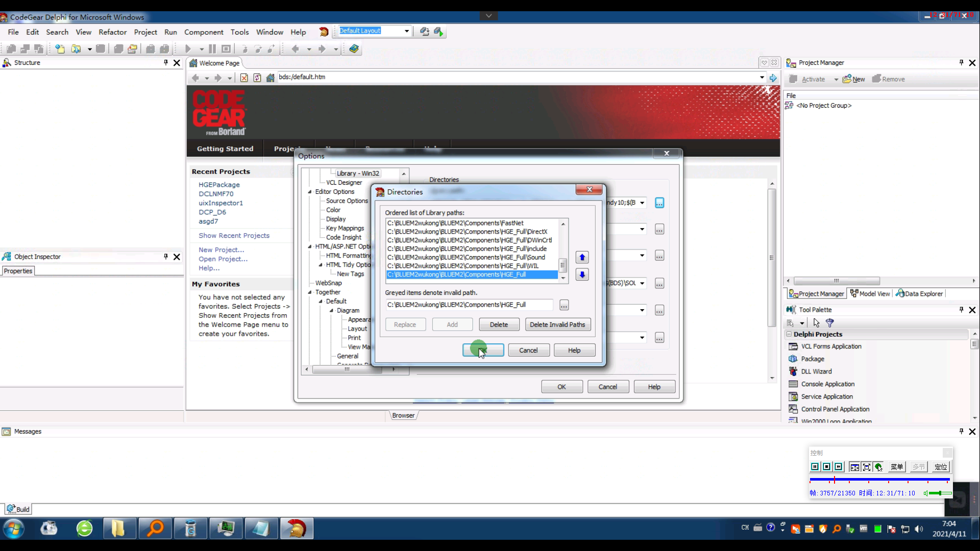980x551 pixels.
Task: Select Code Insight in Options tree
Action: tap(344, 237)
